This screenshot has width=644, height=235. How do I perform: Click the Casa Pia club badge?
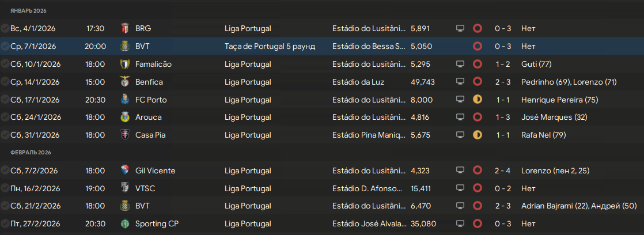coord(124,135)
